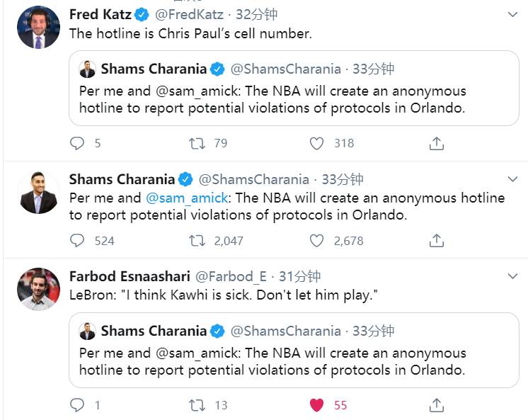
Task: Reply to Fred Katz's tweet
Action: point(77,143)
